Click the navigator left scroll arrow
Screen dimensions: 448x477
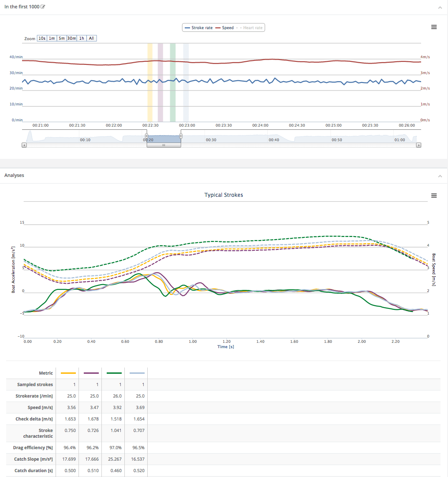24,145
